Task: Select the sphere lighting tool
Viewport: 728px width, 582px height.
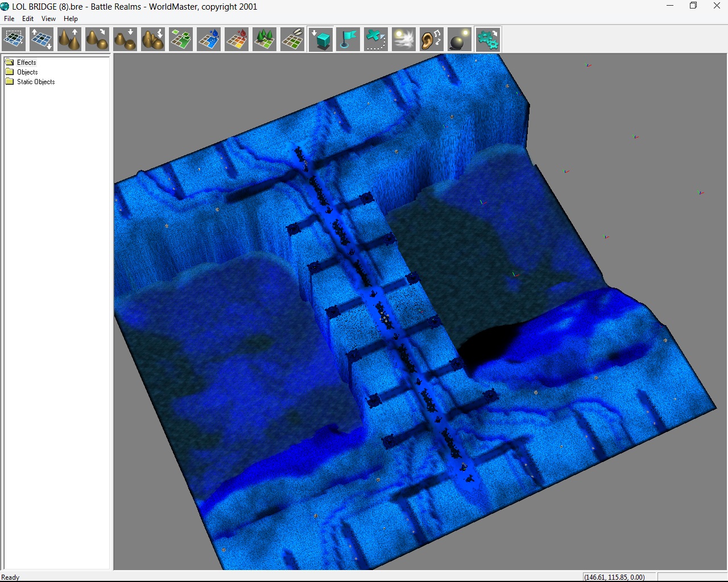Action: tap(460, 40)
